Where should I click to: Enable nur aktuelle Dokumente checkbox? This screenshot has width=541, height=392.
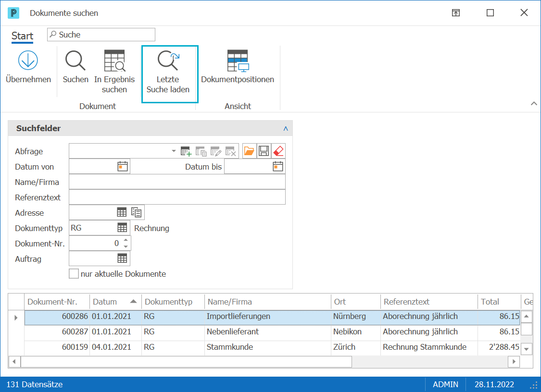[x=74, y=274]
